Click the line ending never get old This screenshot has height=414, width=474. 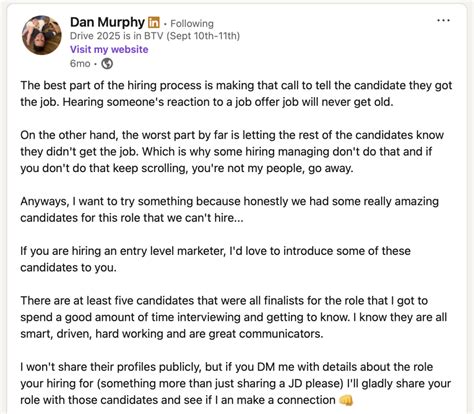tap(207, 102)
